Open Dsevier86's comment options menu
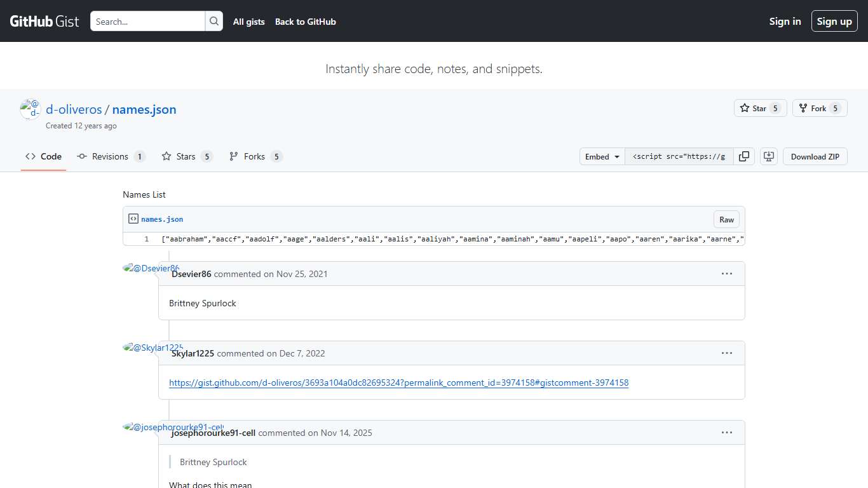 727,273
